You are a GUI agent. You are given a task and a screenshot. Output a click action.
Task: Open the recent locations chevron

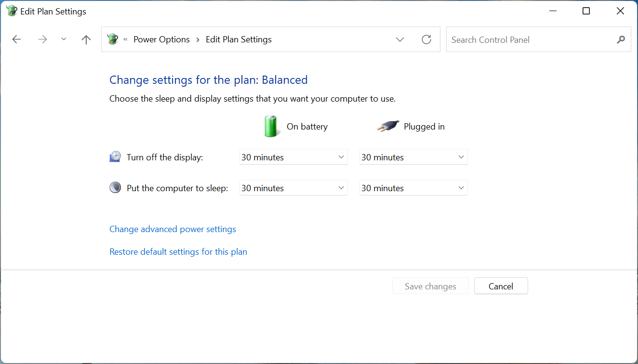point(64,39)
